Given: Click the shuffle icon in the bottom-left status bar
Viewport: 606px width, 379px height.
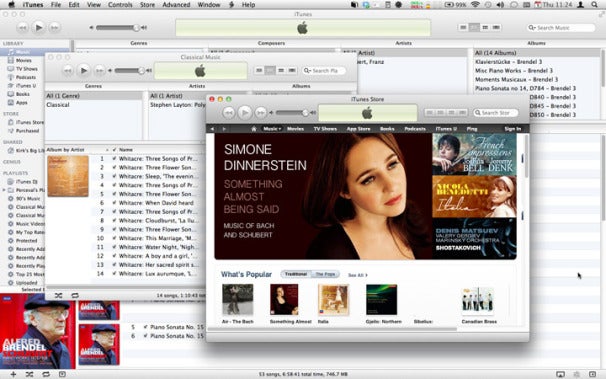Looking at the screenshot, I should 29,374.
